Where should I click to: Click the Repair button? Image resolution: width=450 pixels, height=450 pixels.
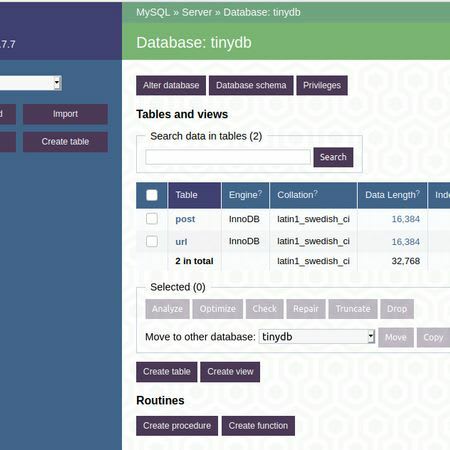point(306,309)
